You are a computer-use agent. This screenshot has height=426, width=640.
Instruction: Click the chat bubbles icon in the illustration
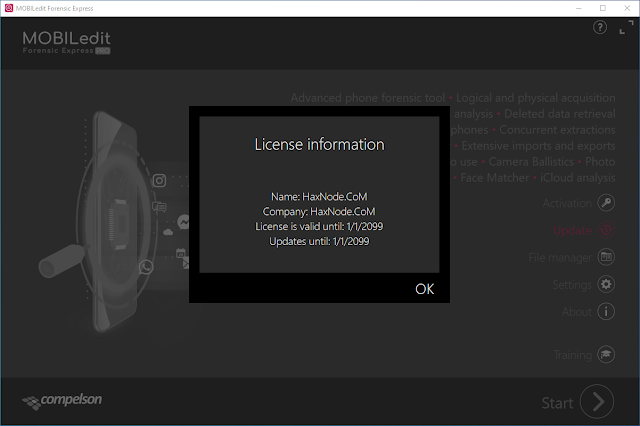159,207
